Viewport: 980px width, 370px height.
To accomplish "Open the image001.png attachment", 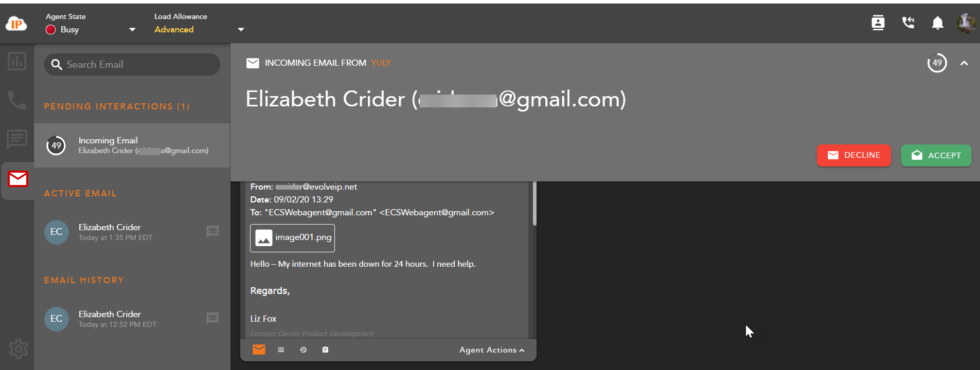I will (292, 238).
